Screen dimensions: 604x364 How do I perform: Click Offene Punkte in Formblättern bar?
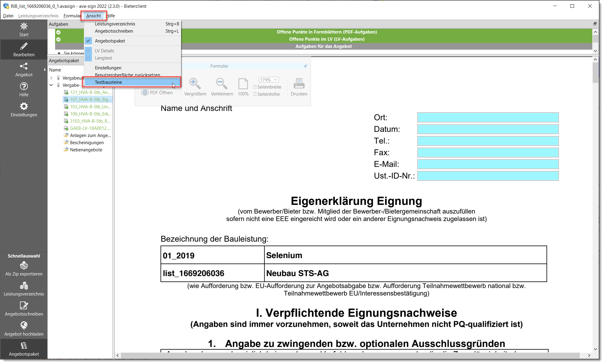click(x=327, y=32)
